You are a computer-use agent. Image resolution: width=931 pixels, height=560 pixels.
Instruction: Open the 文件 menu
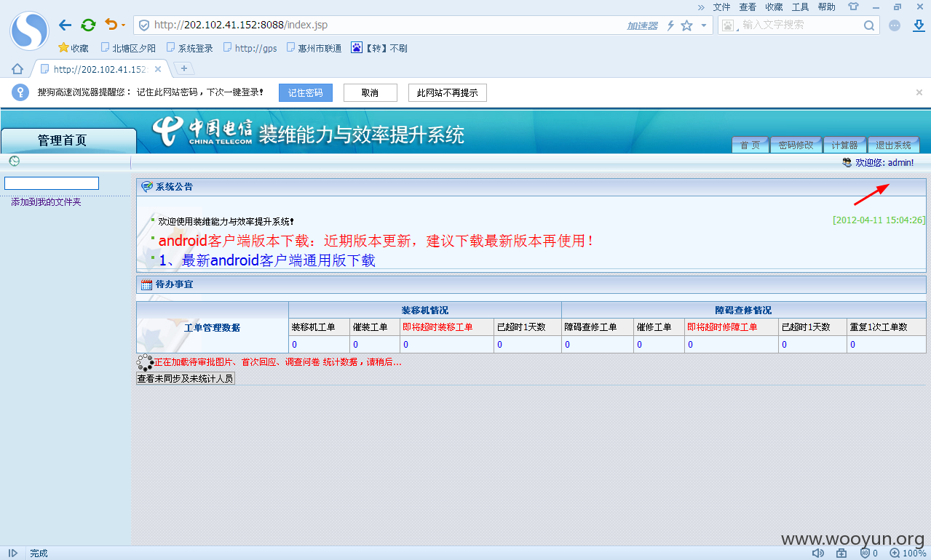point(721,7)
